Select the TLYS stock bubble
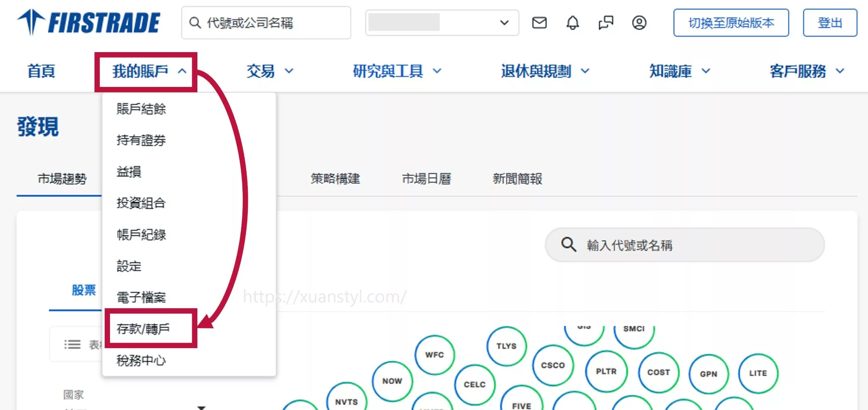Viewport: 868px width, 410px height. pyautogui.click(x=506, y=346)
